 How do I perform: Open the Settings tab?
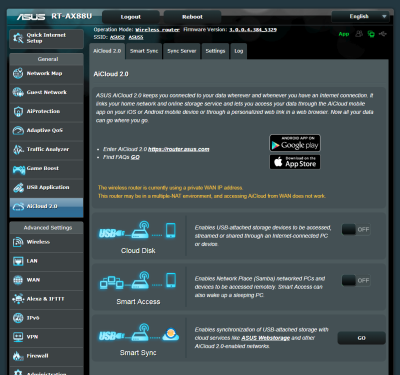tap(215, 51)
